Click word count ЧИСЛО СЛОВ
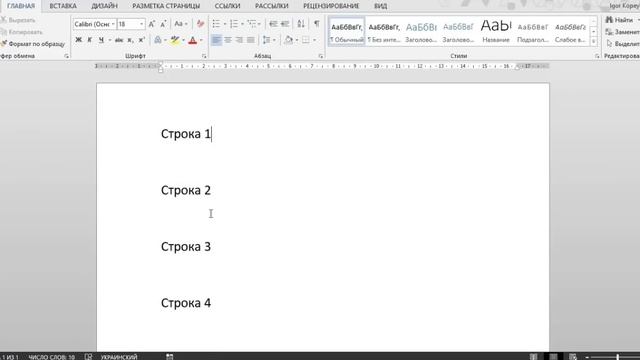 tap(51, 357)
